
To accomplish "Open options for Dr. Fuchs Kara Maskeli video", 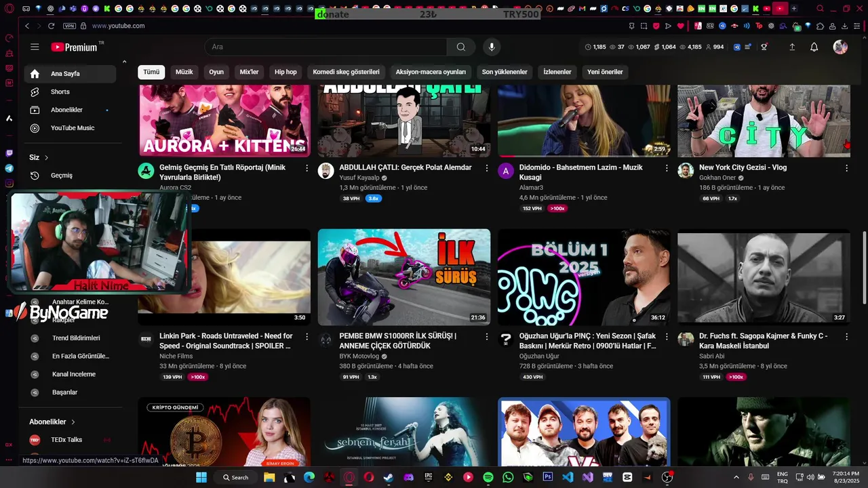I will pyautogui.click(x=846, y=337).
